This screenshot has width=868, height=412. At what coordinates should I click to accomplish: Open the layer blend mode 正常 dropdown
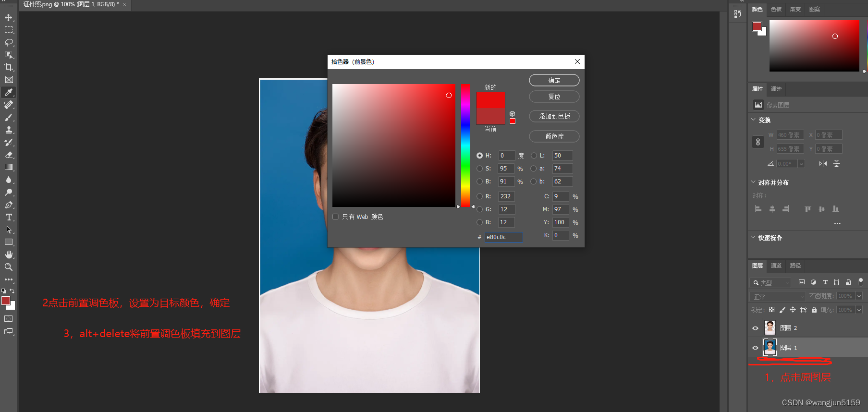click(777, 296)
